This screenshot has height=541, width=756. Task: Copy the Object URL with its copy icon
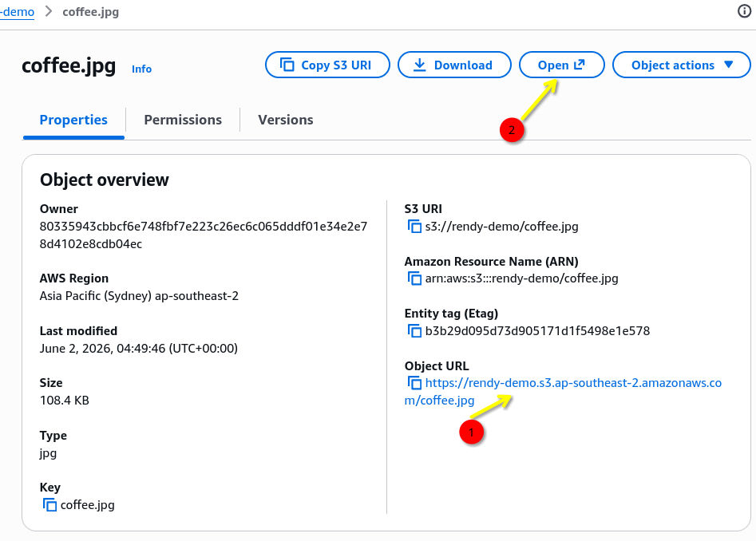(414, 382)
